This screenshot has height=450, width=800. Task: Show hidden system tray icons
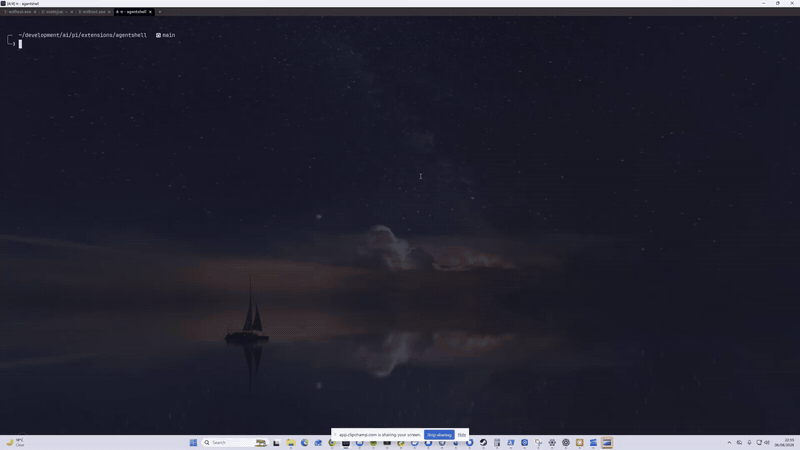[729, 442]
